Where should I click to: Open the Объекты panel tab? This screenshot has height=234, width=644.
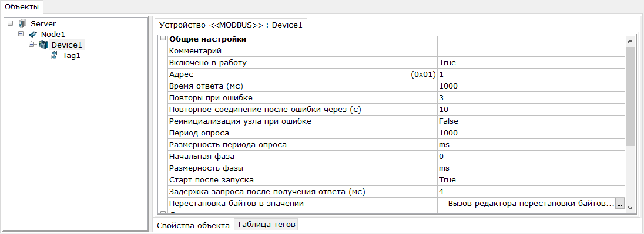(21, 6)
